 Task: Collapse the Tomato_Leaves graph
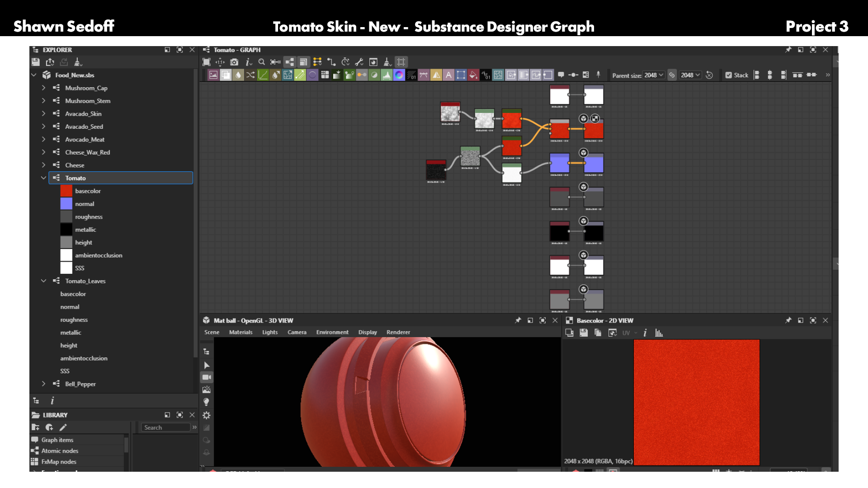tap(43, 281)
